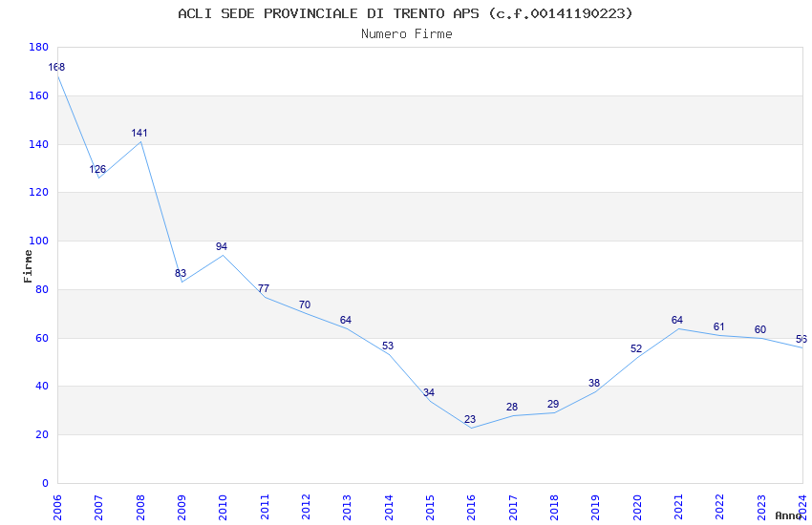
Task: Click y-axis tick label 0
Action: coord(45,484)
